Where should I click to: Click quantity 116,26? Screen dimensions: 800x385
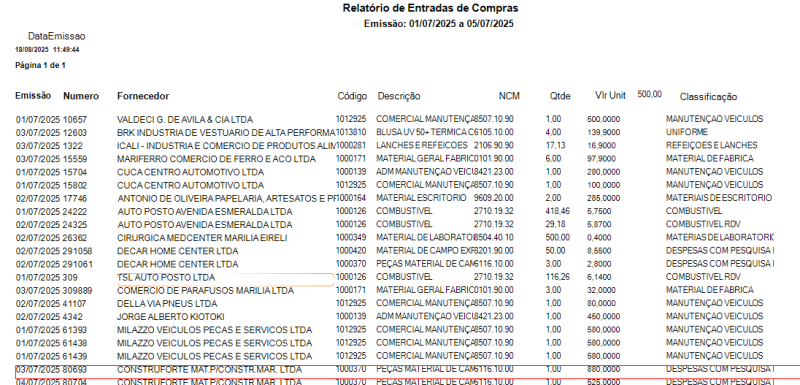(557, 277)
